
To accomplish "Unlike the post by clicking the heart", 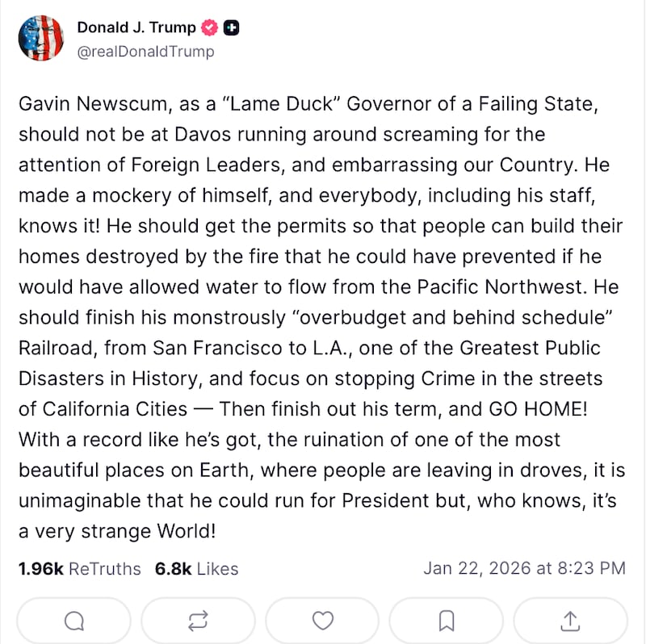I will [322, 621].
